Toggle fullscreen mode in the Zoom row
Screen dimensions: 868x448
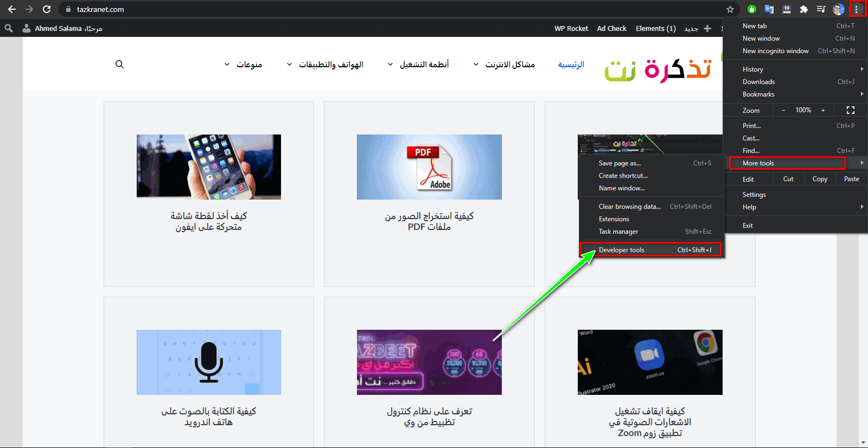(850, 110)
